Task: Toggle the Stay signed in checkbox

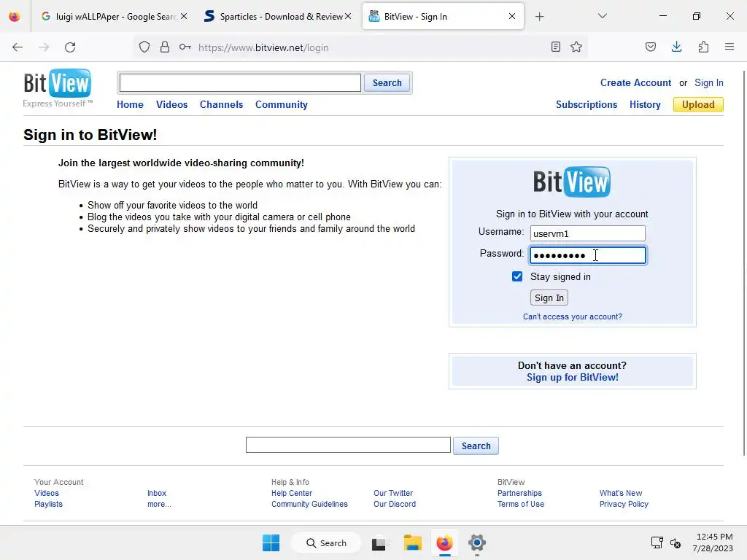Action: point(517,276)
